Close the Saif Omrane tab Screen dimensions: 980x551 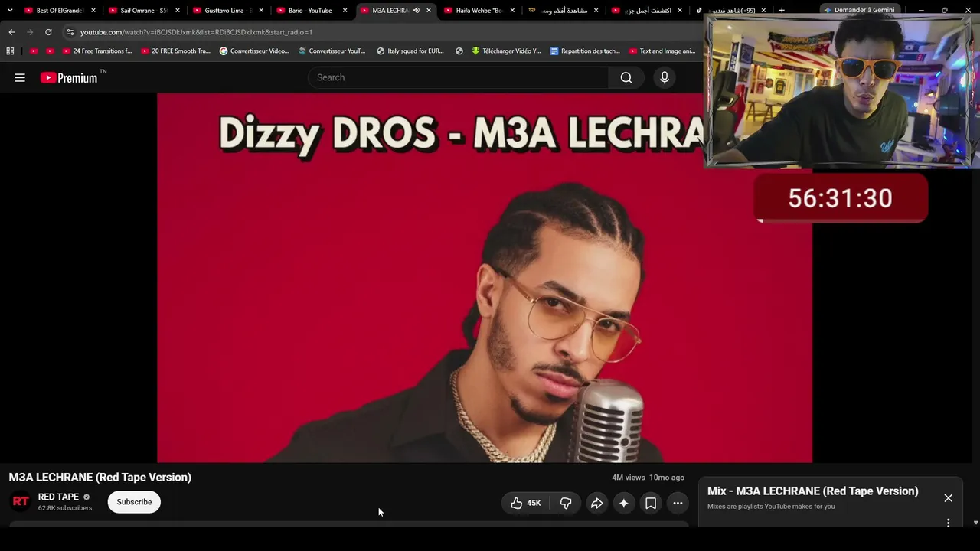[x=177, y=11]
